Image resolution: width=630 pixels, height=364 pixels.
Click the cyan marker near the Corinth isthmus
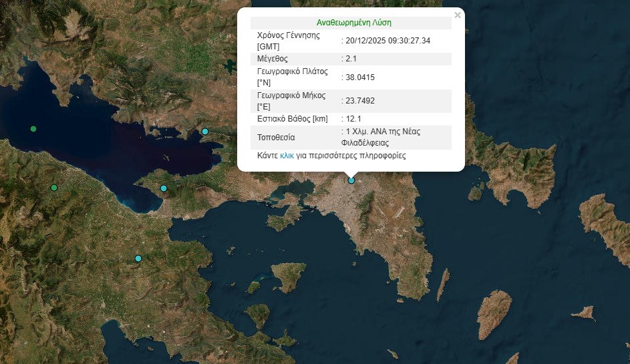164,188
